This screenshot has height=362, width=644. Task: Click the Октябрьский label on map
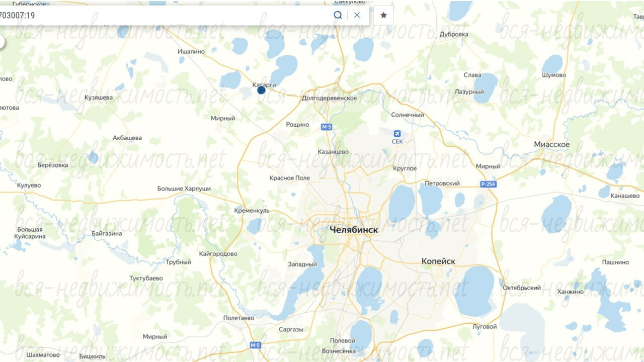click(522, 288)
